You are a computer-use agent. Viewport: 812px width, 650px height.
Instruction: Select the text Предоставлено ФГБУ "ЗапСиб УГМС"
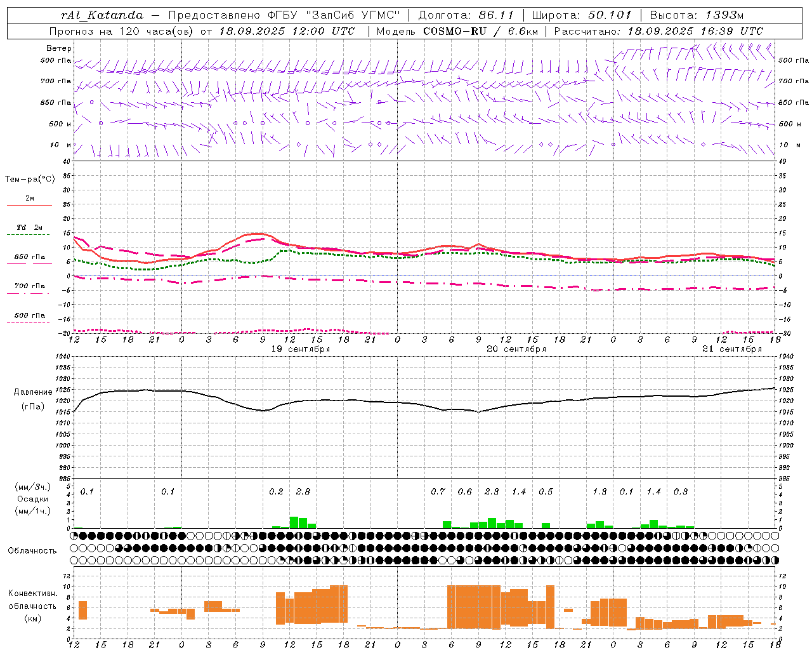click(284, 15)
